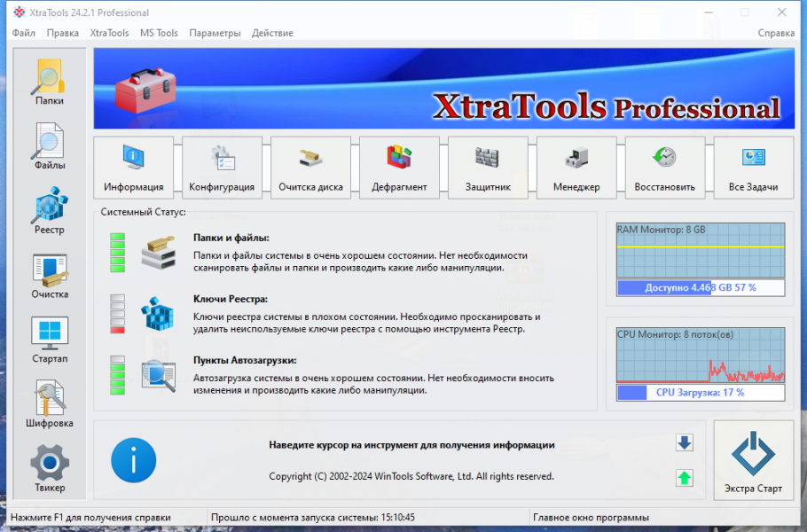807x532 pixels.
Task: Click the Системный Статус label
Action: (143, 212)
